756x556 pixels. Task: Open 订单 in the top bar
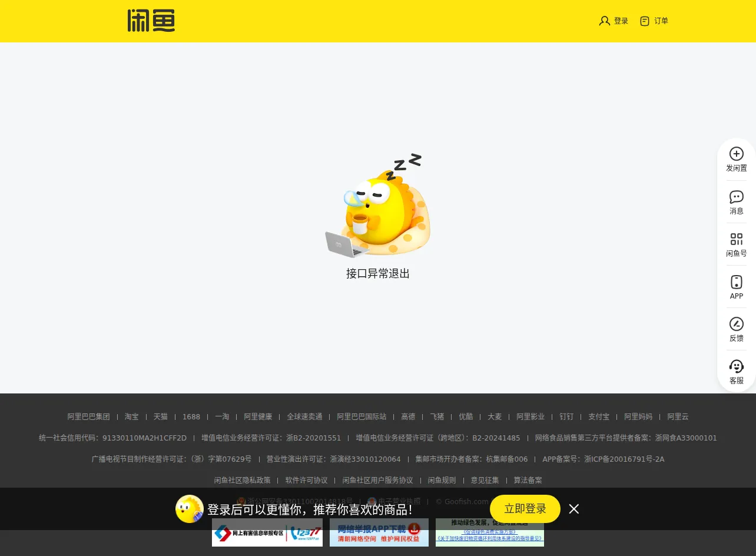654,21
